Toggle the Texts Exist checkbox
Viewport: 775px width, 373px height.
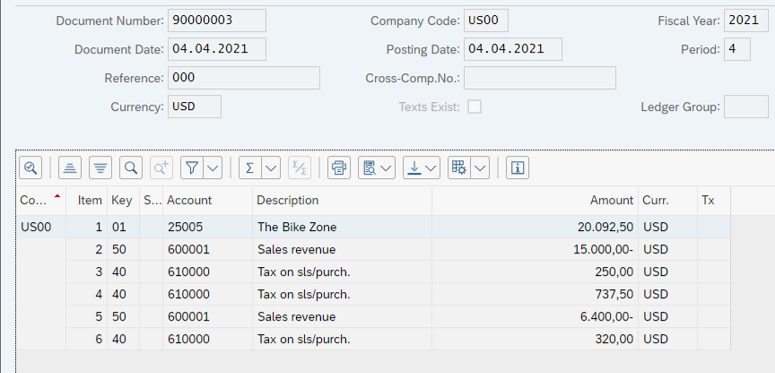pyautogui.click(x=474, y=107)
